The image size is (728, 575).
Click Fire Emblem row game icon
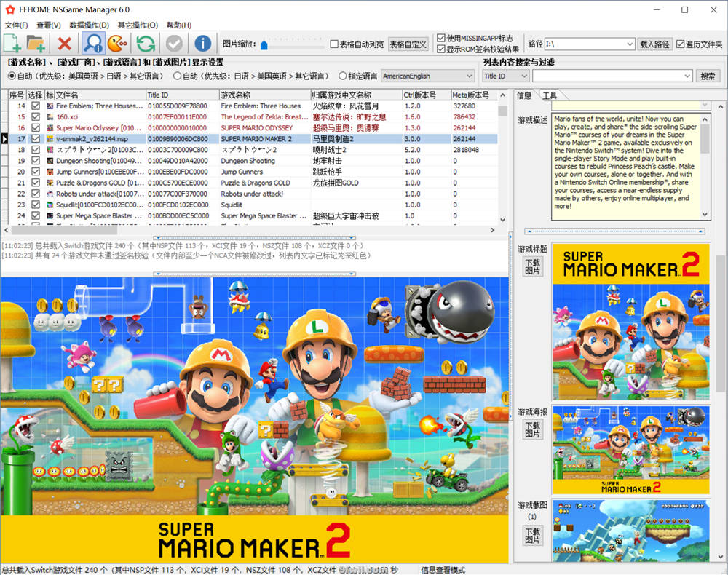(50, 106)
